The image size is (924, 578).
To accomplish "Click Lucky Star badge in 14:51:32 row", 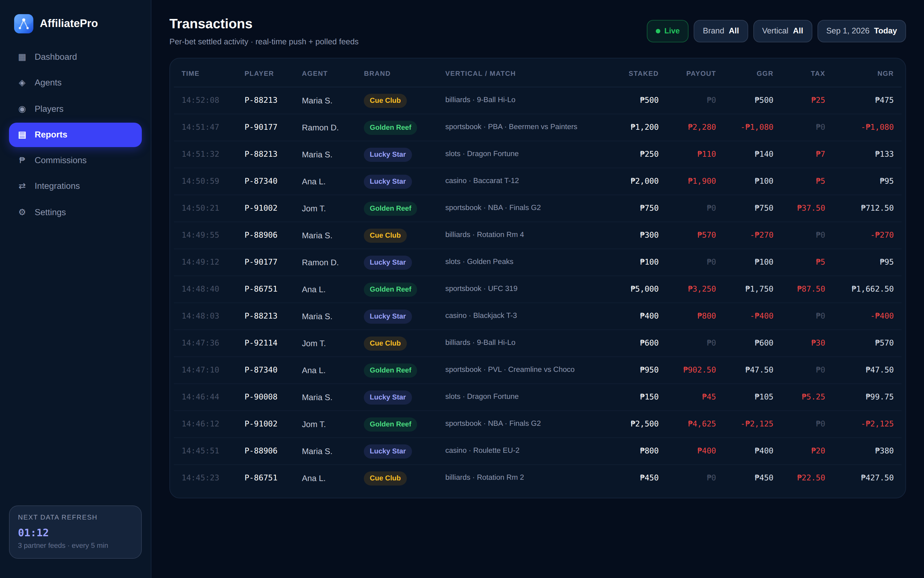I will coord(388,154).
